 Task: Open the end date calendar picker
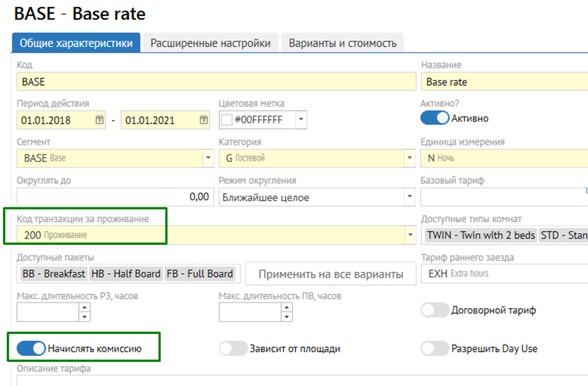[x=203, y=120]
